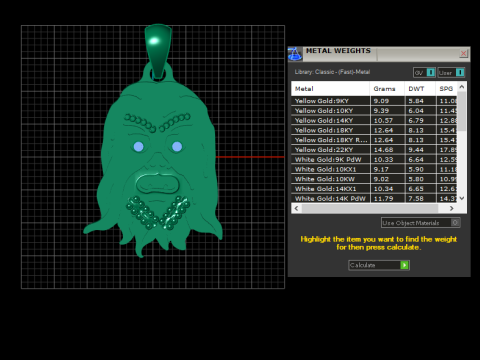Click the vertical scrollbar thumb
This screenshot has height=360, width=480.
point(462,111)
